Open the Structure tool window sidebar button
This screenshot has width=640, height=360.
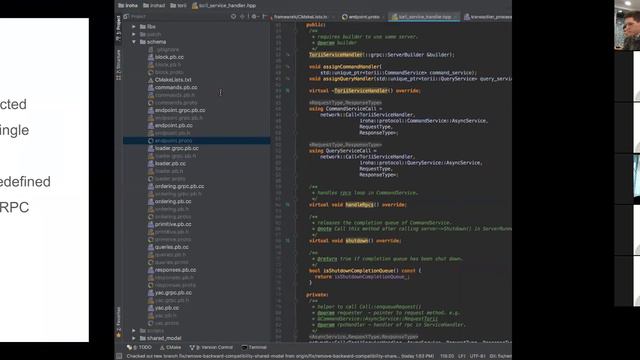tap(119, 64)
